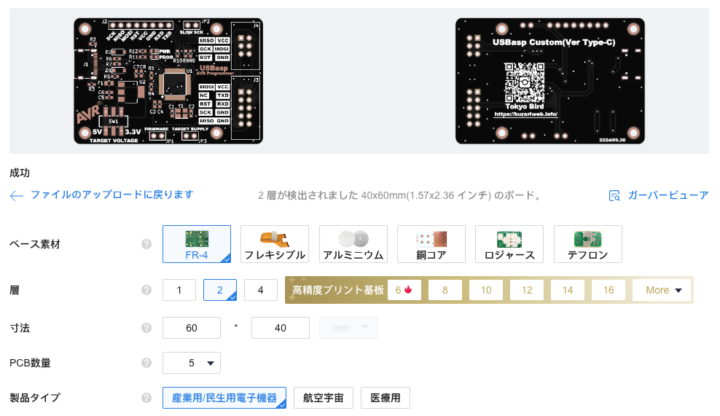Select 銅コア base material option
720x416 pixels.
coord(431,244)
